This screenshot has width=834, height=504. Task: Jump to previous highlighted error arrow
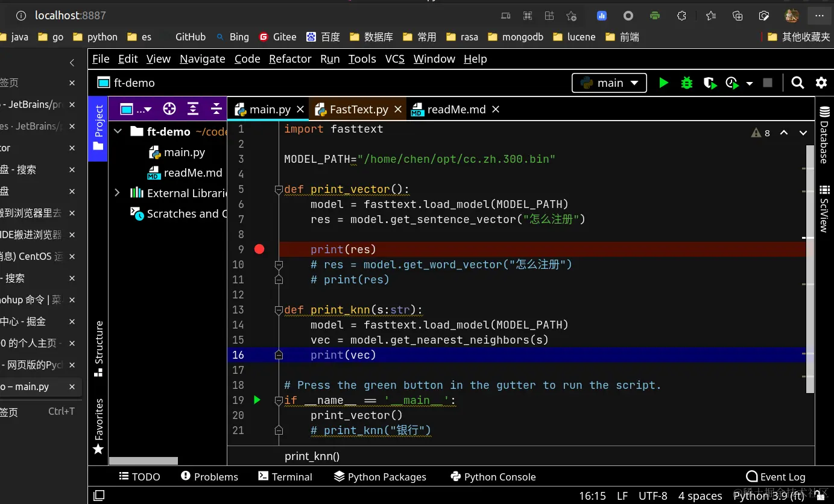784,133
